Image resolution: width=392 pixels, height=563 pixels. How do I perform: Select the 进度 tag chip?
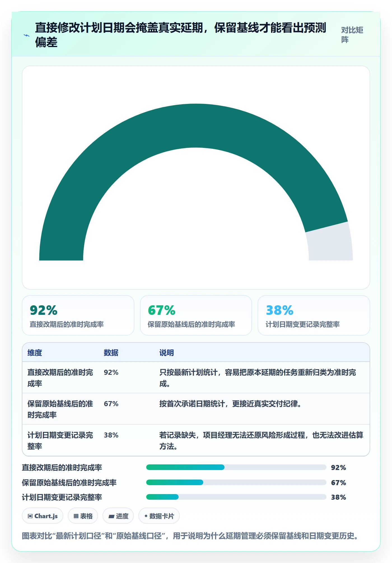(118, 516)
